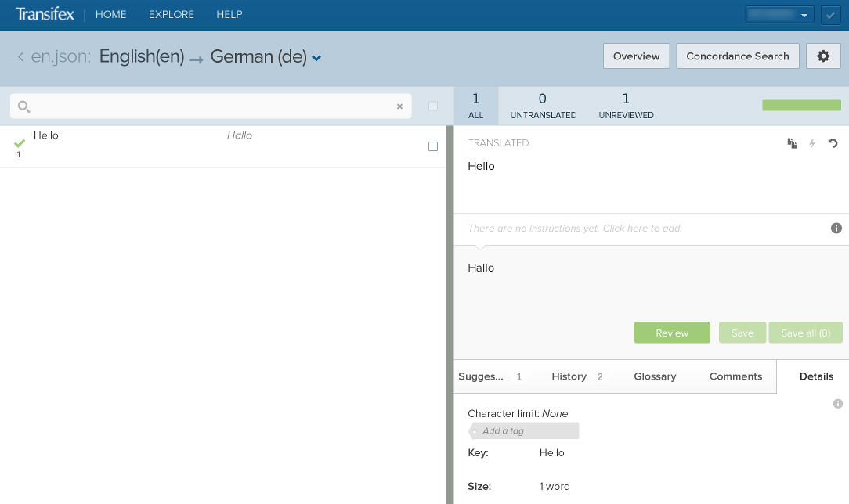This screenshot has height=504, width=849.
Task: Click the Character limit None value
Action: point(555,414)
